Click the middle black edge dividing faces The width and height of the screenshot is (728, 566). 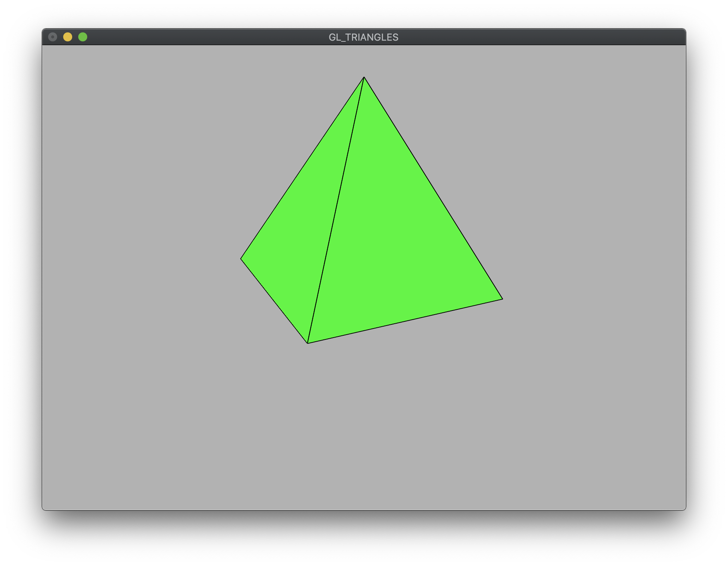pos(336,210)
